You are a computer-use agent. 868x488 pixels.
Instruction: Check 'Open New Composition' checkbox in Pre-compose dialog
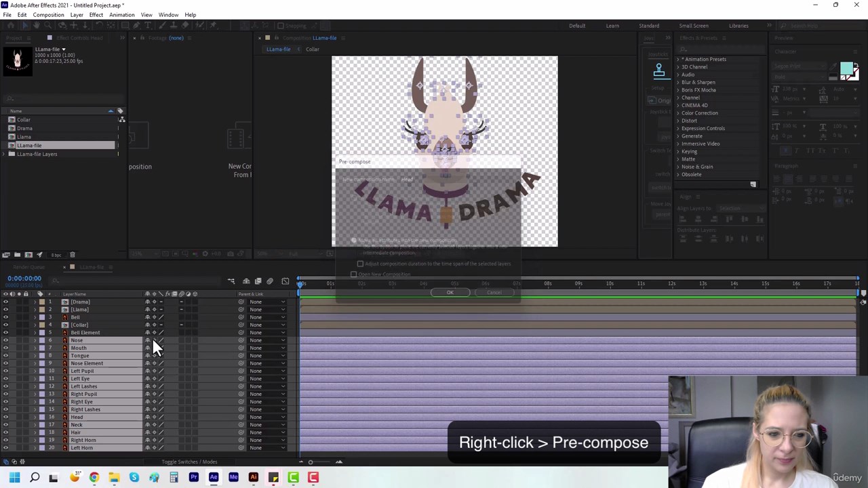click(353, 274)
